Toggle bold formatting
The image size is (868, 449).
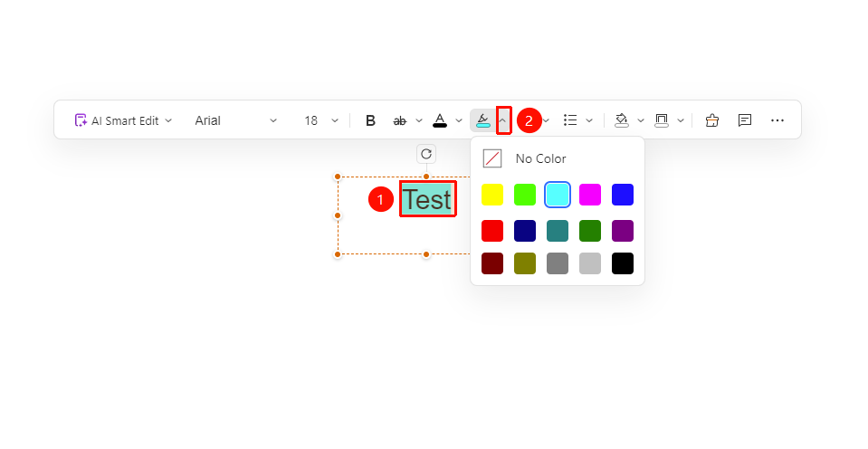[370, 120]
